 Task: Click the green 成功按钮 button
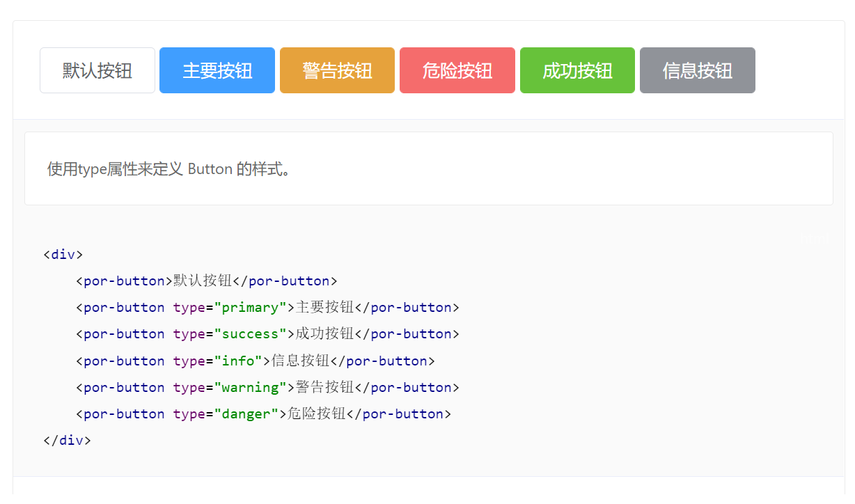577,70
